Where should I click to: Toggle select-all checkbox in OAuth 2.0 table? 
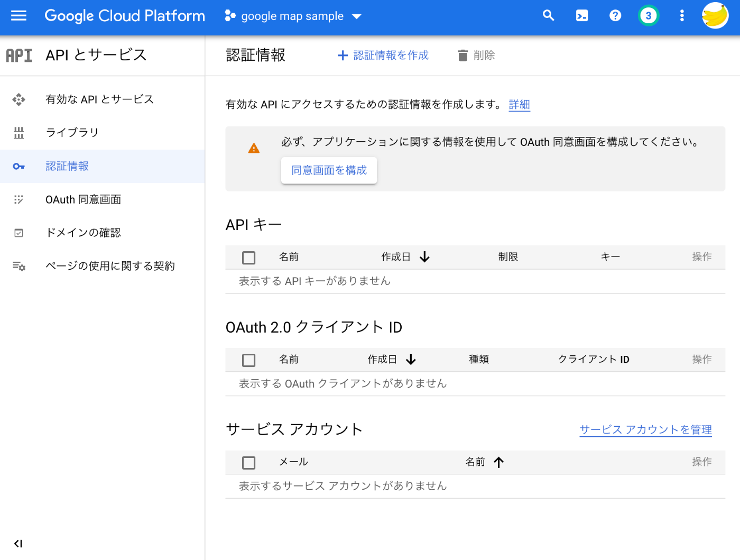[x=248, y=360]
